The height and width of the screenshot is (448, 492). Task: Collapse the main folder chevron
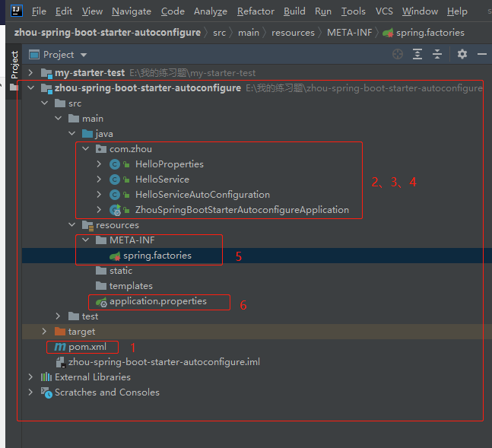pos(59,119)
